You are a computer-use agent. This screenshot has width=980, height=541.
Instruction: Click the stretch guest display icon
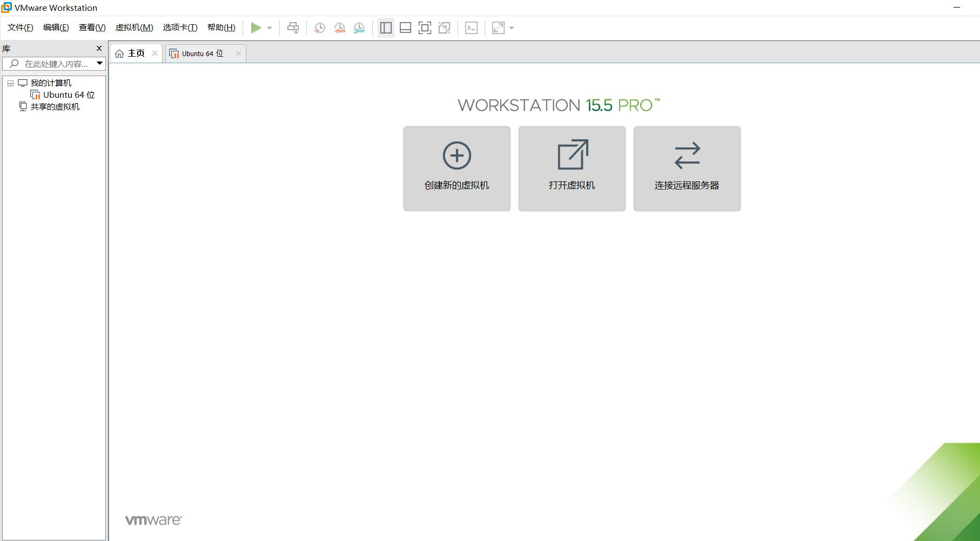[x=498, y=28]
